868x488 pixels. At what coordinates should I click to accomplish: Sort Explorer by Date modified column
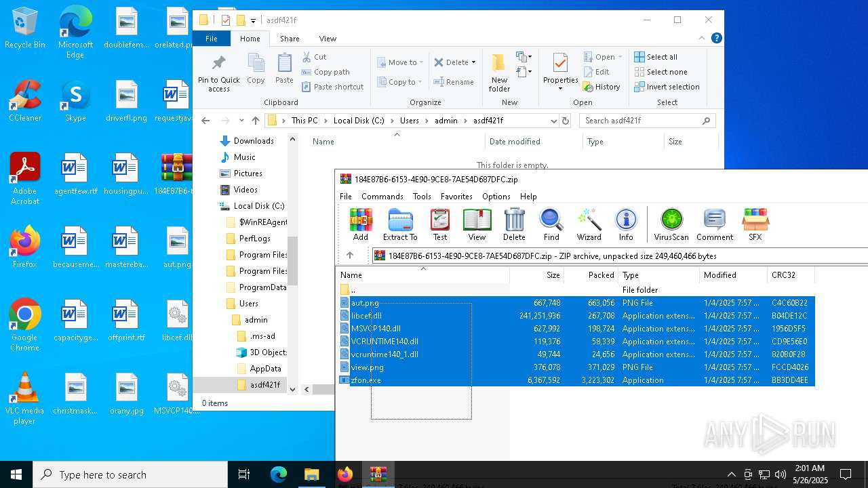tap(534, 142)
